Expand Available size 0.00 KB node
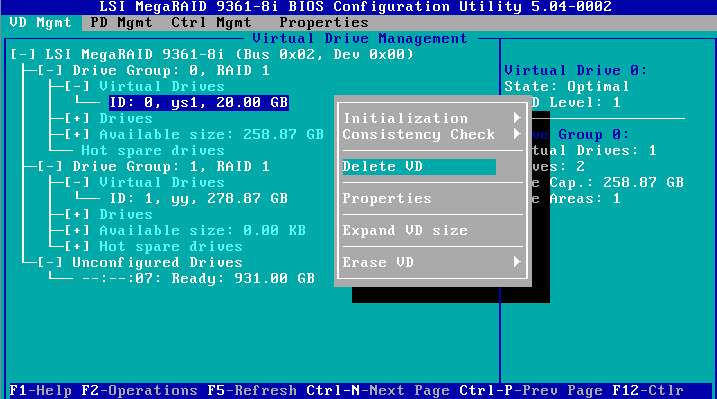 click(x=77, y=230)
